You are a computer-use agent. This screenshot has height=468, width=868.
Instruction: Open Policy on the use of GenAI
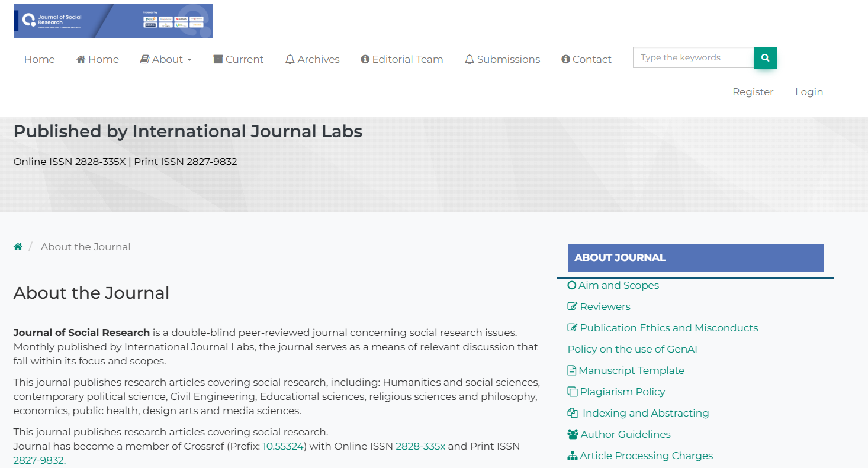[x=632, y=349]
